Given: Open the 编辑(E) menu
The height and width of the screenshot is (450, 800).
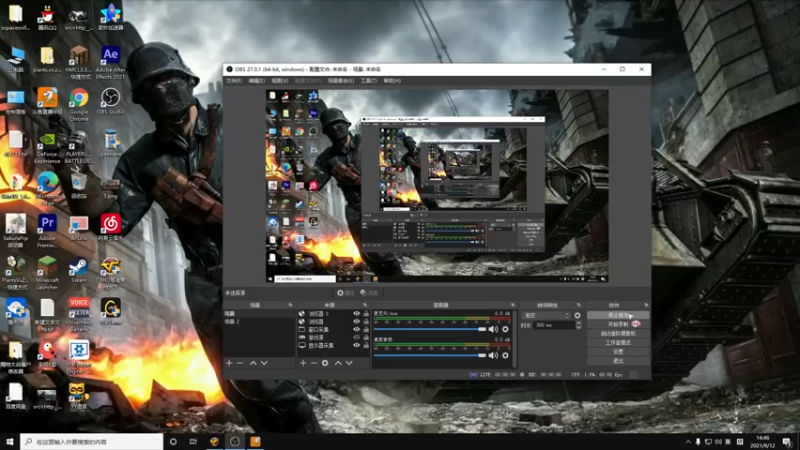Looking at the screenshot, I should click(x=257, y=81).
